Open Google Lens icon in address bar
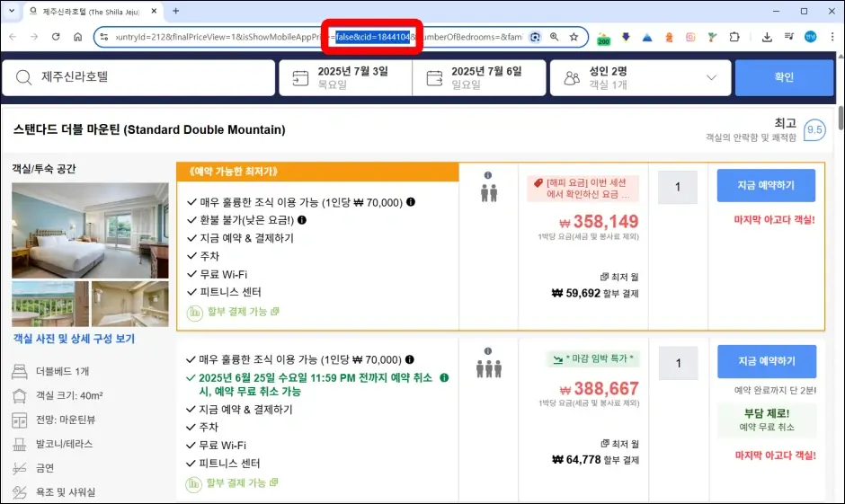 pyautogui.click(x=535, y=37)
